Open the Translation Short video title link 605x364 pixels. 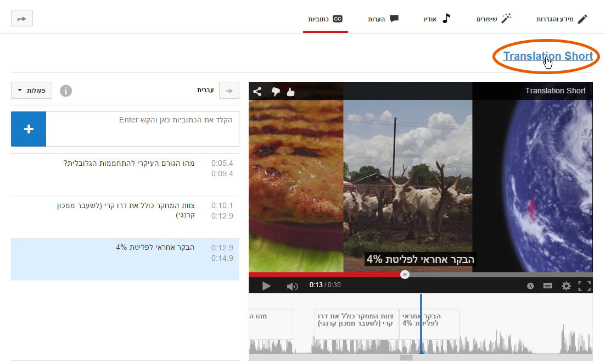pyautogui.click(x=548, y=56)
